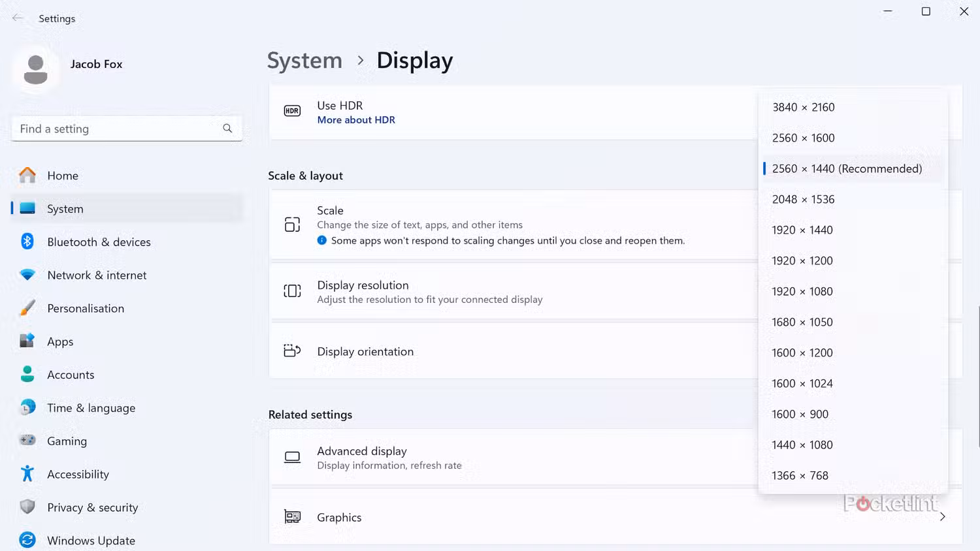
Task: Click System breadcrumb link
Action: (x=304, y=60)
